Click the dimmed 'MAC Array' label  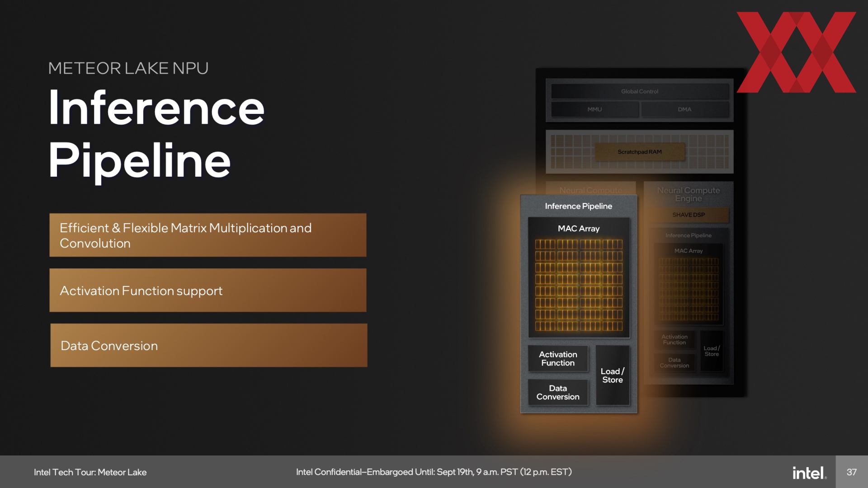[689, 251]
